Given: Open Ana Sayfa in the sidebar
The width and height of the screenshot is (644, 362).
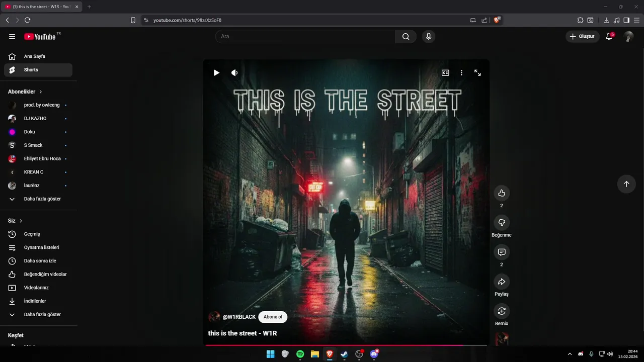Looking at the screenshot, I should point(38,56).
